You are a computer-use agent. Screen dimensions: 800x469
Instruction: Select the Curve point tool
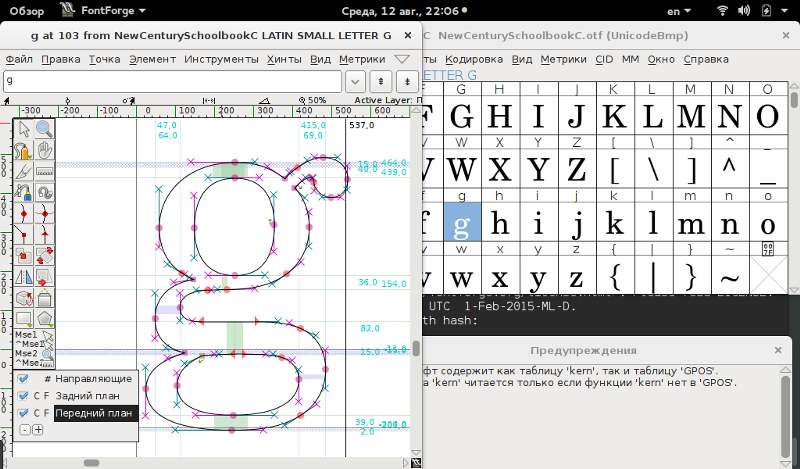[23, 213]
